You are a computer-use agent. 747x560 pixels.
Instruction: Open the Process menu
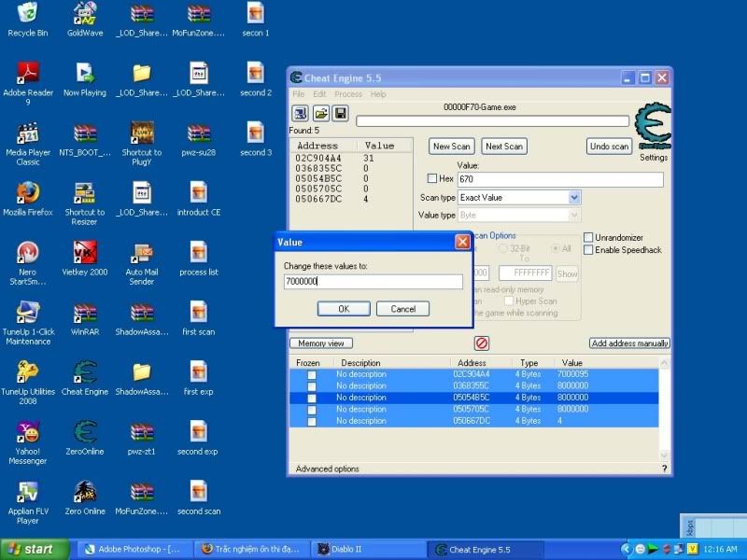(348, 94)
